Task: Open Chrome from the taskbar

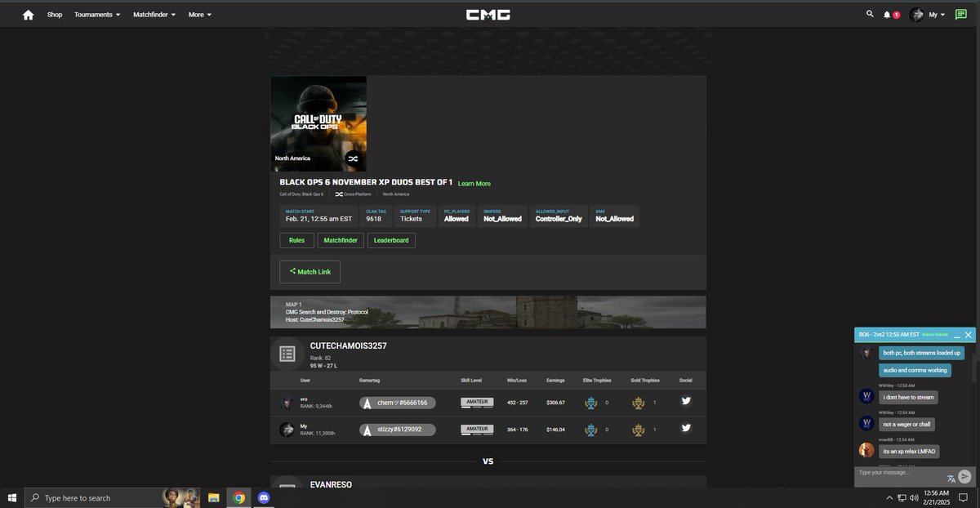Action: (x=238, y=497)
